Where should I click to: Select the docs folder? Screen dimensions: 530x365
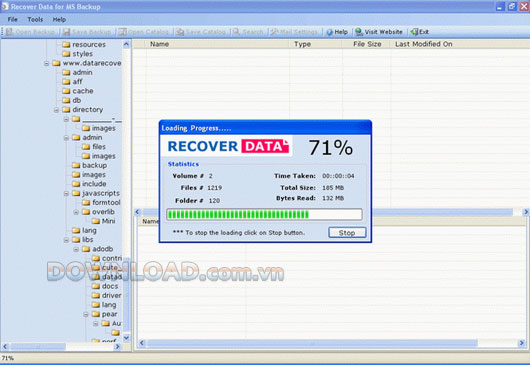pyautogui.click(x=110, y=286)
